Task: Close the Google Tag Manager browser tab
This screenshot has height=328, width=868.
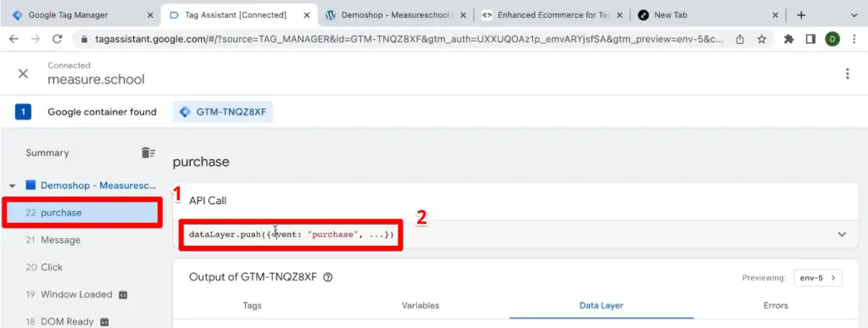Action: (149, 15)
